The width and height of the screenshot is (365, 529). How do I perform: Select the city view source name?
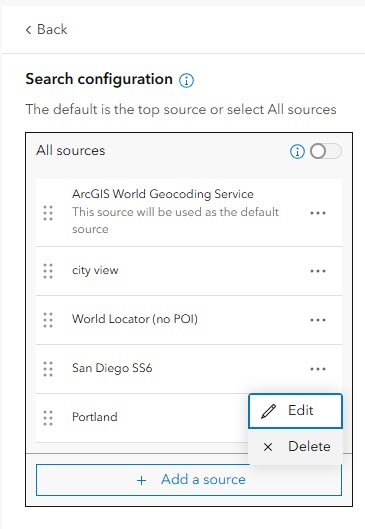(95, 271)
